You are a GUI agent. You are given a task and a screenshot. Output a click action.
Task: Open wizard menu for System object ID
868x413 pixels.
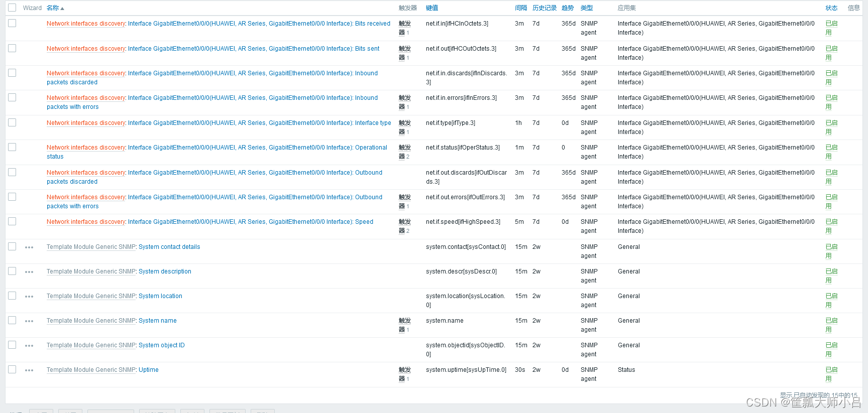tap(29, 346)
